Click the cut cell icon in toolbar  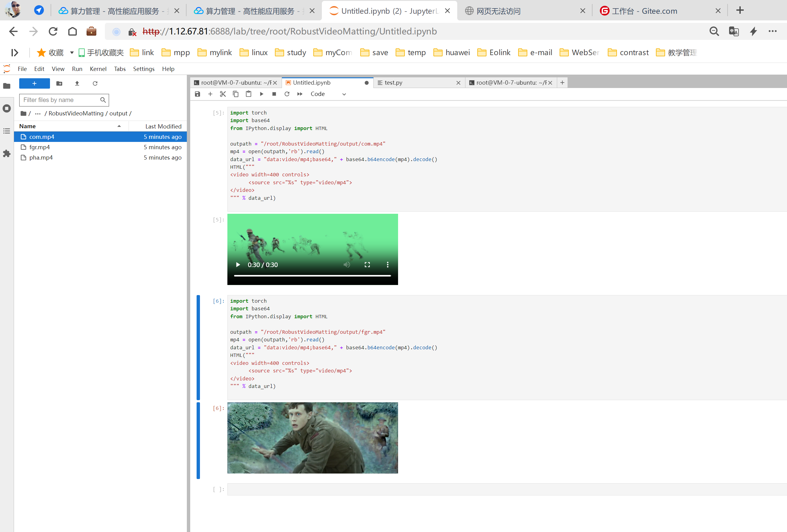click(222, 94)
